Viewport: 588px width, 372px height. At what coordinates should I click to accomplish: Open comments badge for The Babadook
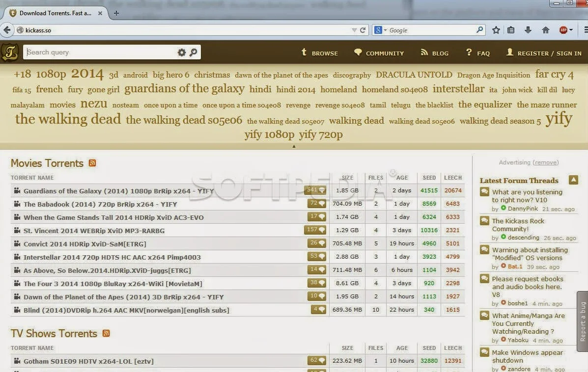tap(317, 203)
